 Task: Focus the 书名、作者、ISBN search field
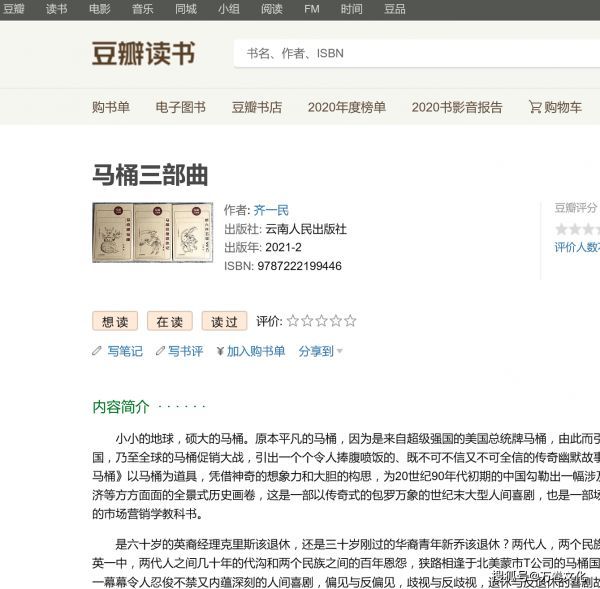click(417, 53)
